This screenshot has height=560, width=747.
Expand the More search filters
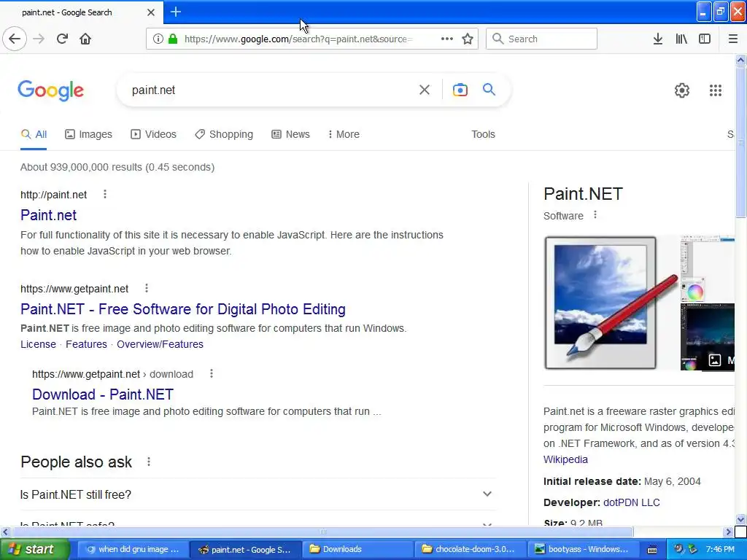click(344, 134)
